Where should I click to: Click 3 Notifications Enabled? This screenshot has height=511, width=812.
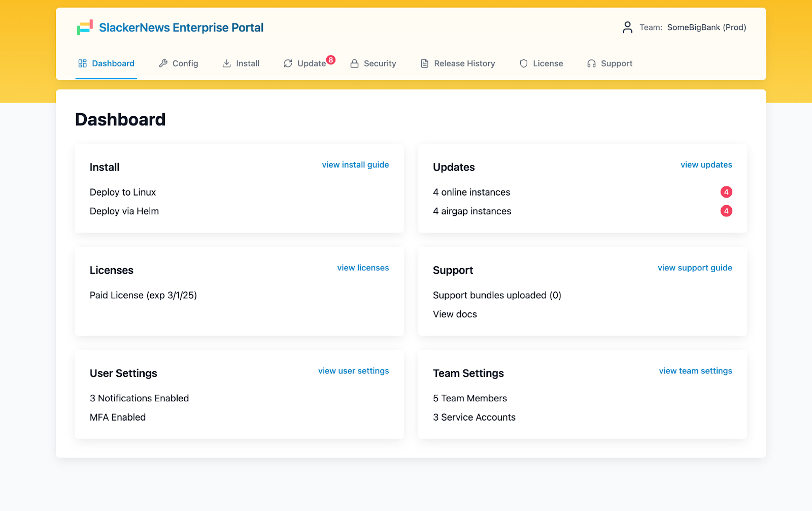[139, 398]
